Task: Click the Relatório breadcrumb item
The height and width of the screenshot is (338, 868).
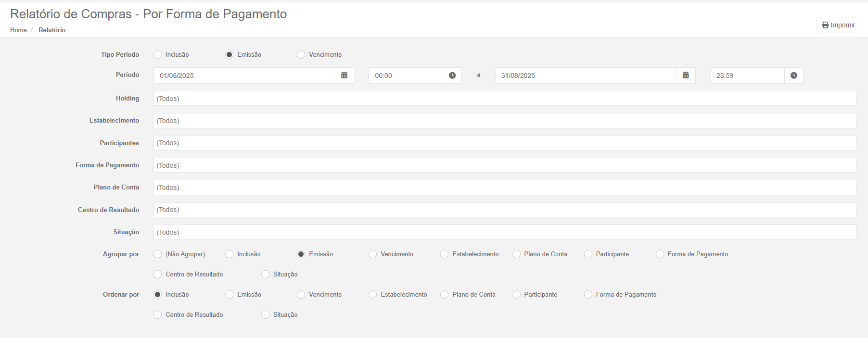Action: pyautogui.click(x=52, y=30)
